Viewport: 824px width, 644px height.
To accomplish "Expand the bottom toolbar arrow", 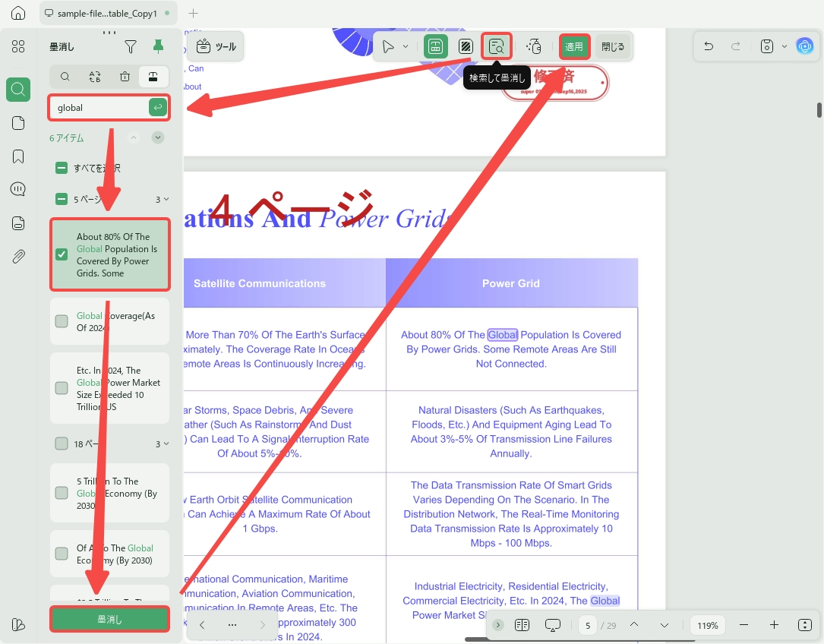I will (497, 625).
